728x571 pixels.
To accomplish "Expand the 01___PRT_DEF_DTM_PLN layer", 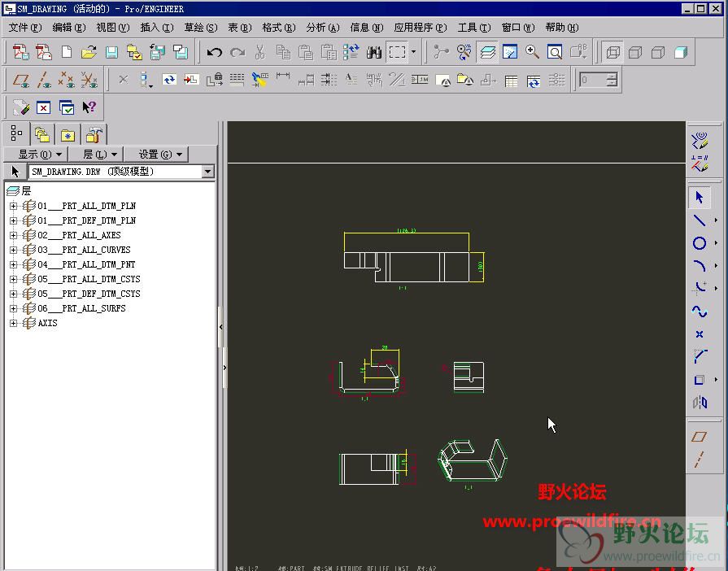I will click(x=13, y=220).
